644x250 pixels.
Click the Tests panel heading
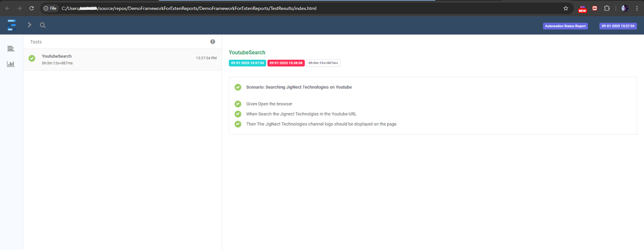[x=36, y=42]
